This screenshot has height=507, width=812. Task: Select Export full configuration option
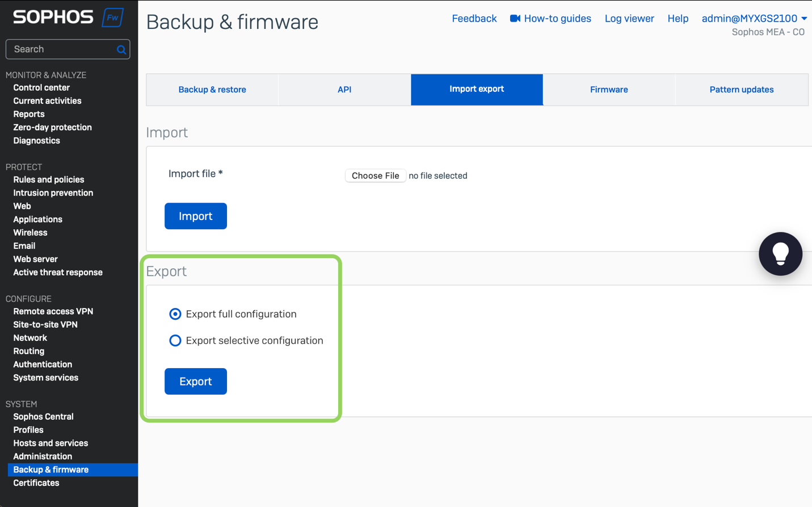[x=175, y=314]
